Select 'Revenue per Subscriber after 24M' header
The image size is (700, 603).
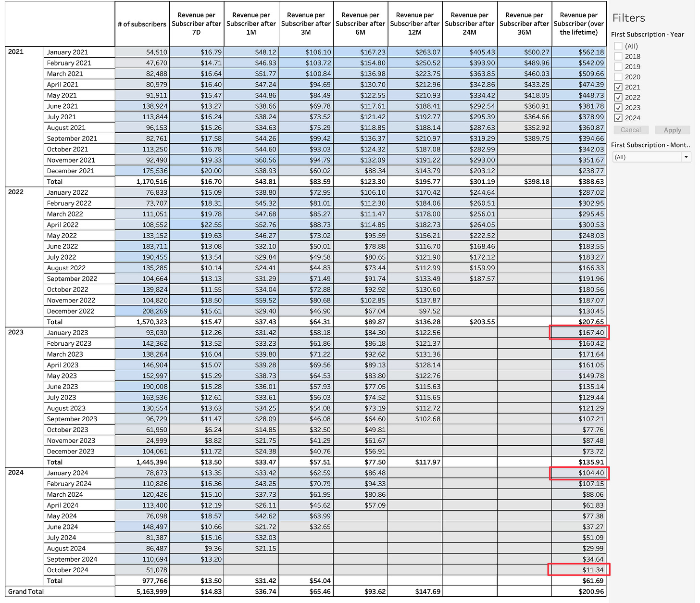coord(470,24)
